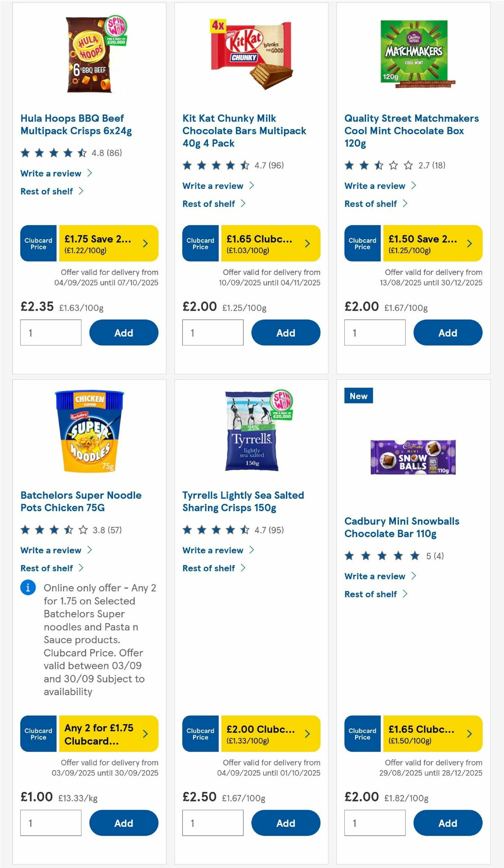Click the Clubcard Price logo on the Matchmakers offer

coord(362,244)
